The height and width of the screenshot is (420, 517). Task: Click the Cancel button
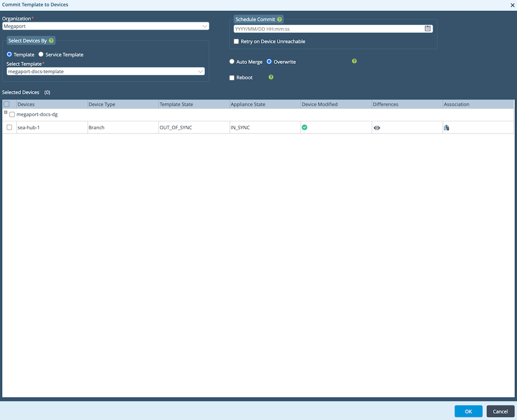pos(500,411)
